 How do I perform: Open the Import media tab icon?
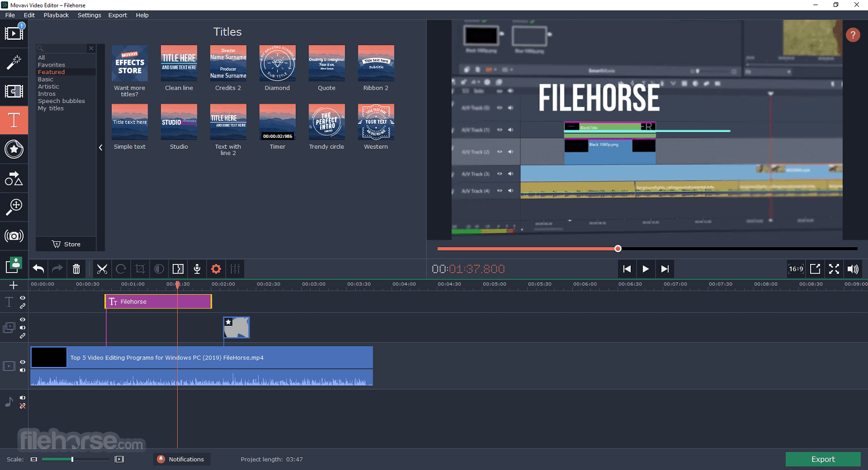point(14,33)
